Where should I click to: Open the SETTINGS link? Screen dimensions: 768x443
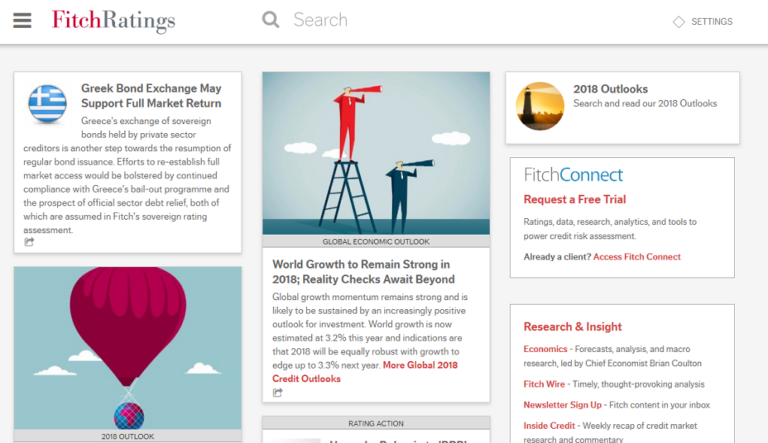tap(712, 22)
